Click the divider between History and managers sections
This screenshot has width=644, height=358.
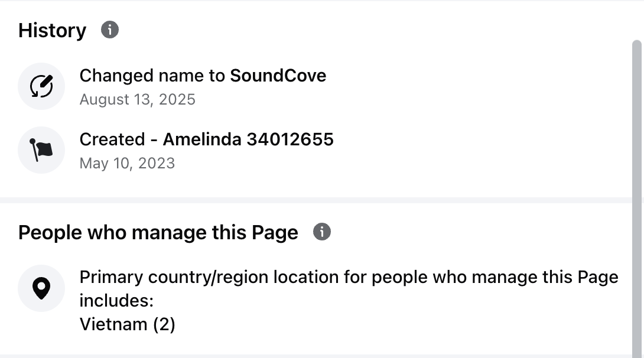click(x=319, y=200)
